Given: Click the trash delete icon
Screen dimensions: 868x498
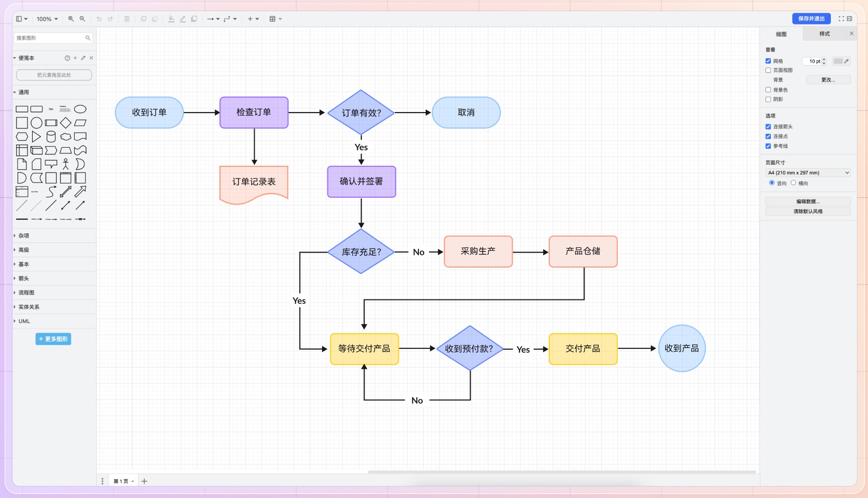Looking at the screenshot, I should [127, 19].
